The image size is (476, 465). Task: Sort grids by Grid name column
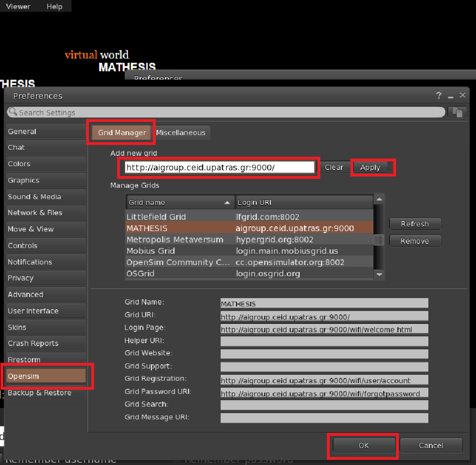click(180, 202)
